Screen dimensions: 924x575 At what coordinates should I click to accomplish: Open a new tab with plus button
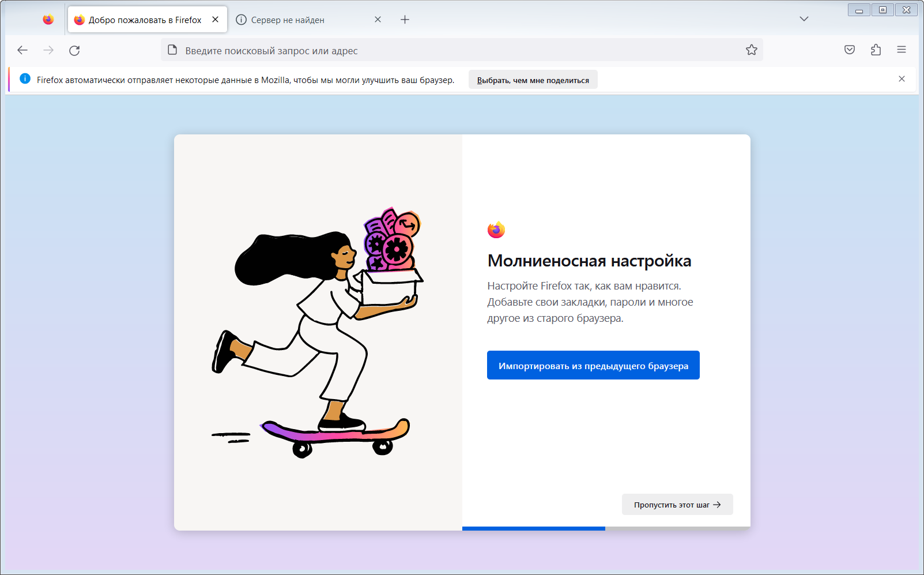coord(405,20)
